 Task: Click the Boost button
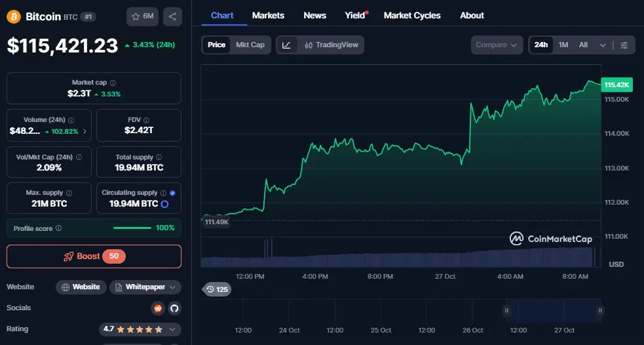pos(94,256)
